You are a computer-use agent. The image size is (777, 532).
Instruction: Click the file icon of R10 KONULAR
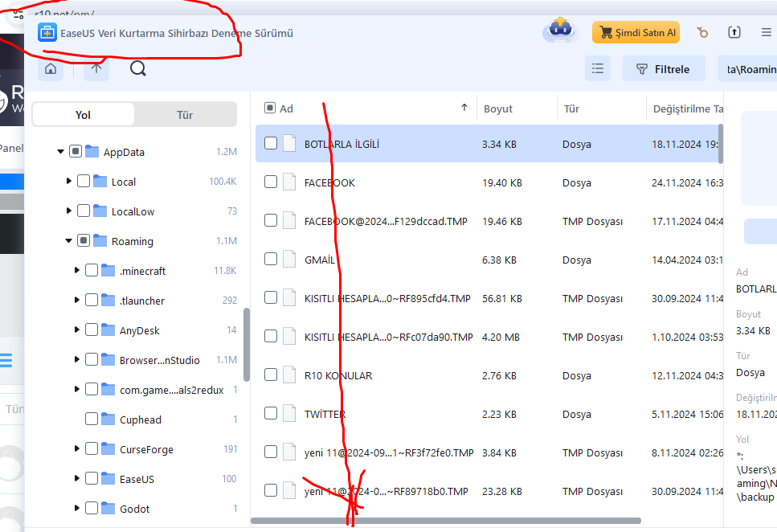pyautogui.click(x=289, y=374)
